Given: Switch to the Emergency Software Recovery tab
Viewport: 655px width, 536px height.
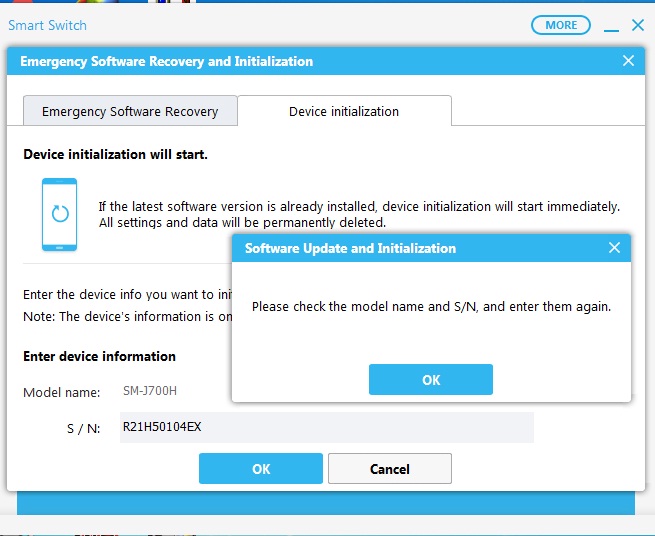Looking at the screenshot, I should coord(130,111).
